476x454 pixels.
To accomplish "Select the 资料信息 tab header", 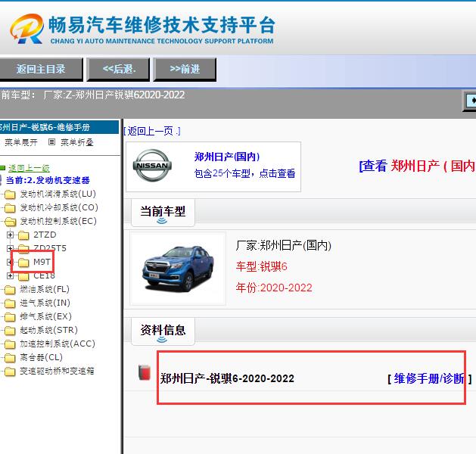I will tap(163, 330).
